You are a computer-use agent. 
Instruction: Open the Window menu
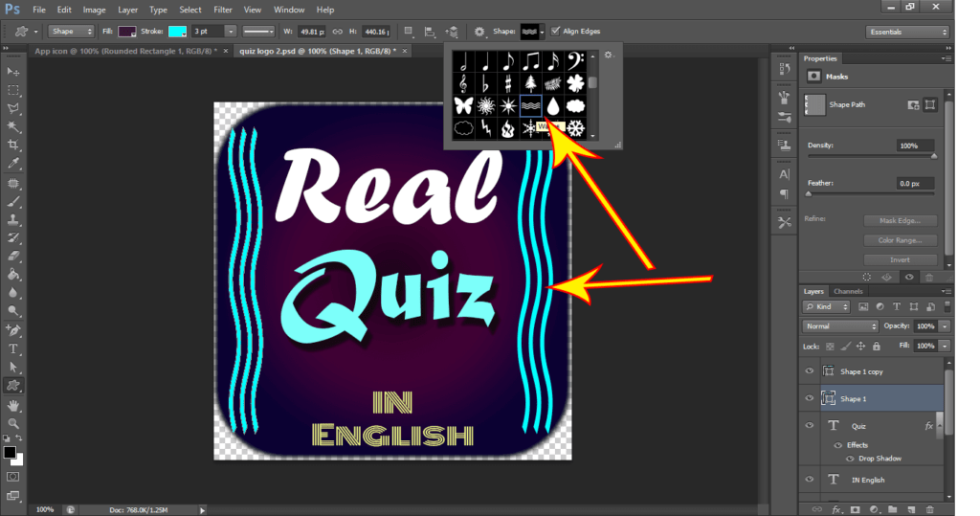[289, 10]
